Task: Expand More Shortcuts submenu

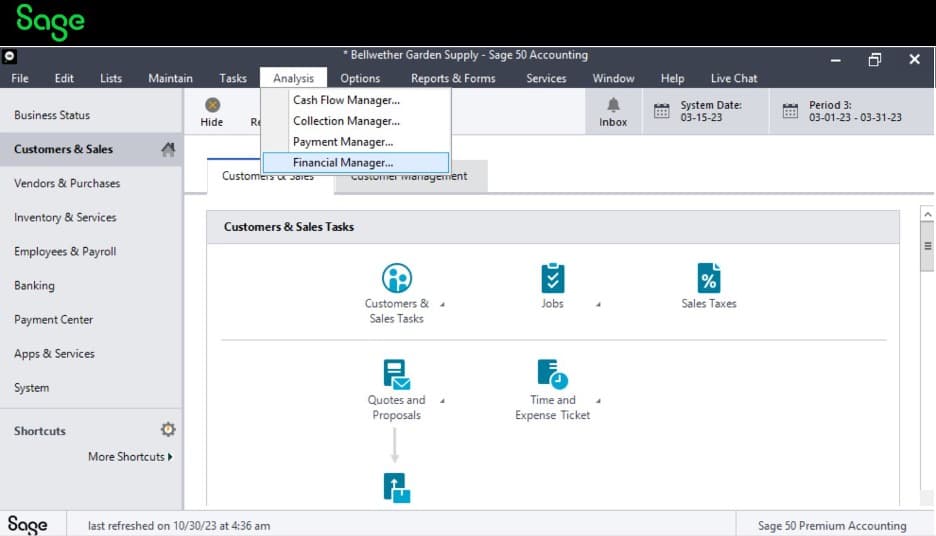Action: [130, 457]
